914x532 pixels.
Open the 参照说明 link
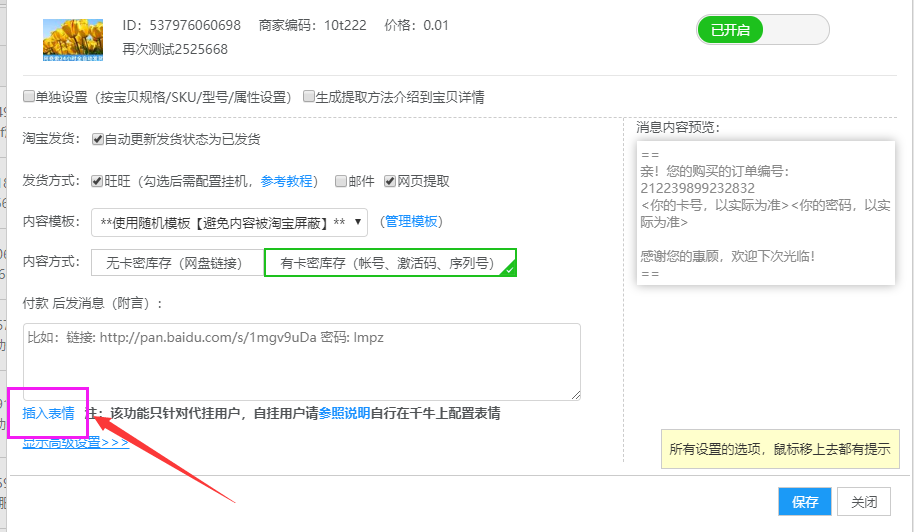[344, 412]
